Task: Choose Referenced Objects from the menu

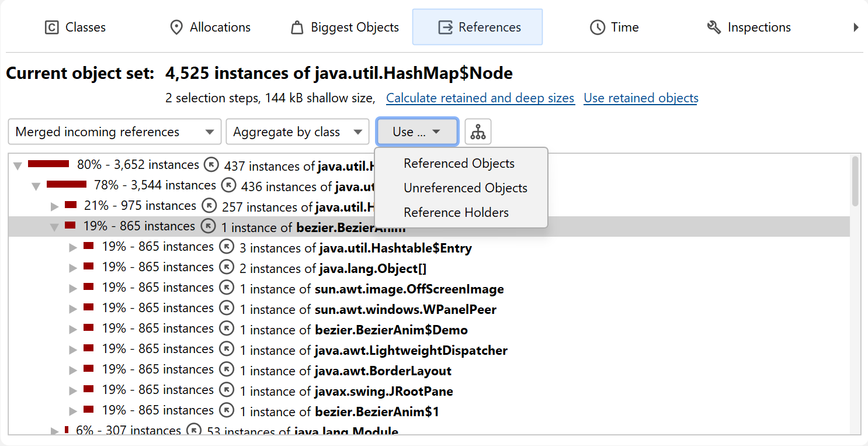Action: tap(459, 164)
